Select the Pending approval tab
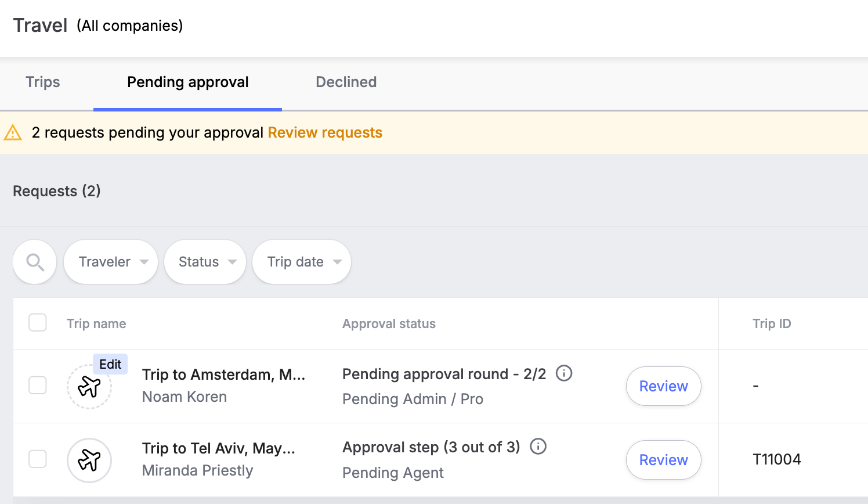Screen dimensions: 868x504 click(188, 82)
